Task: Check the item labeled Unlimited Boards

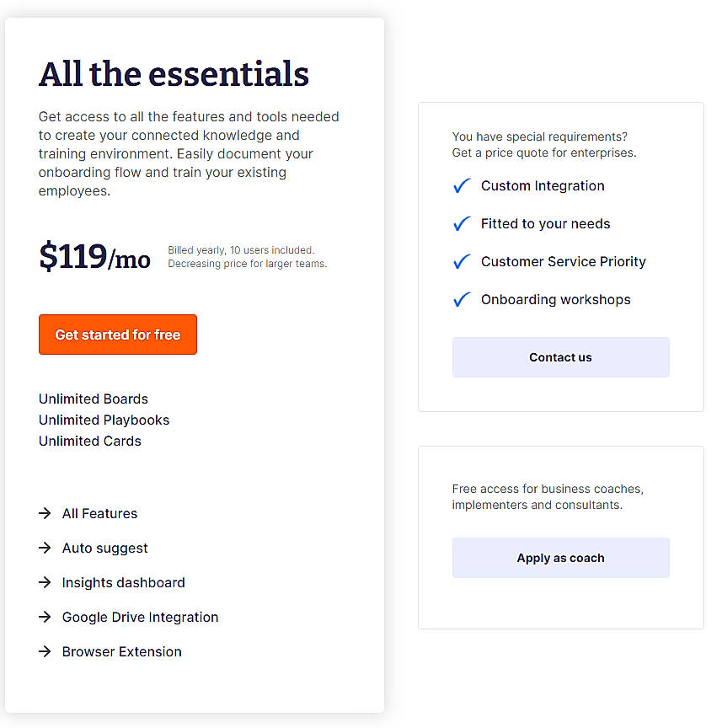Action: tap(93, 399)
